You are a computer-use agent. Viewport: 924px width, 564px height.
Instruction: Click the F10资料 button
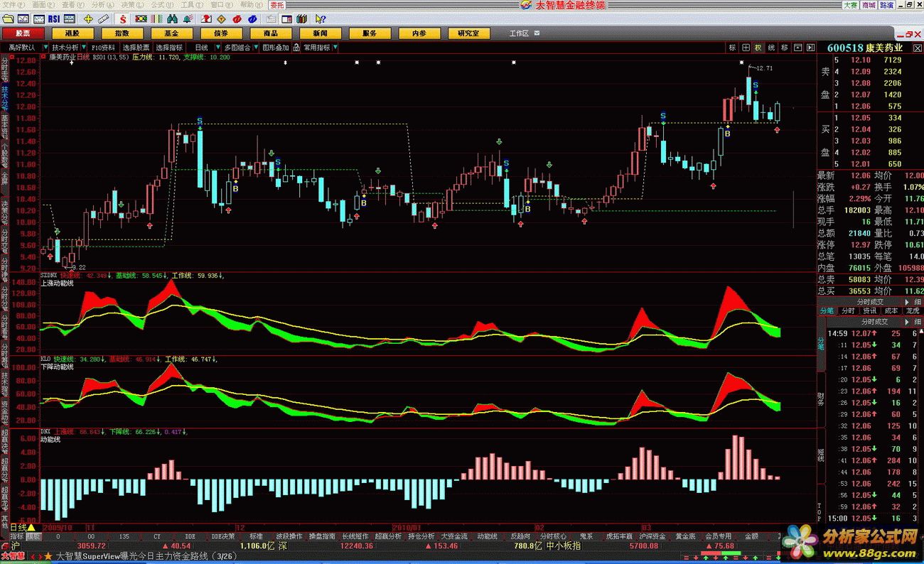point(103,48)
